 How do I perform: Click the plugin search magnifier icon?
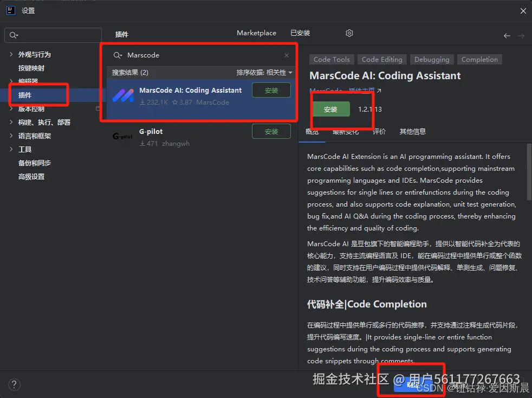point(118,55)
